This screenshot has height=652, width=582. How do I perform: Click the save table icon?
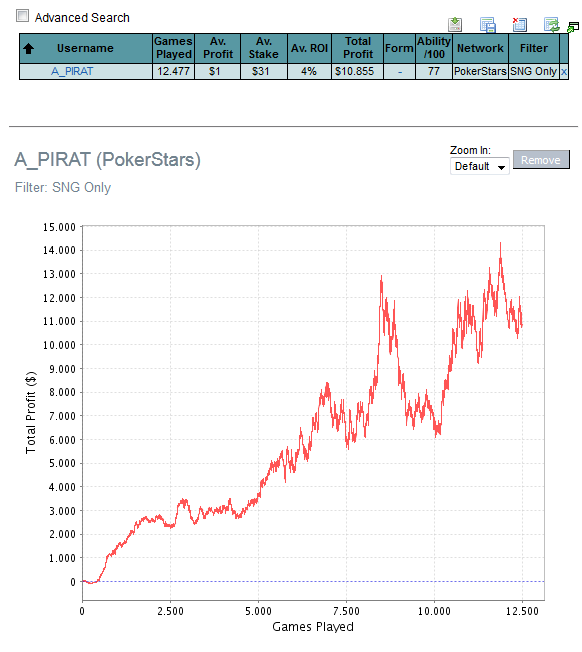click(488, 25)
